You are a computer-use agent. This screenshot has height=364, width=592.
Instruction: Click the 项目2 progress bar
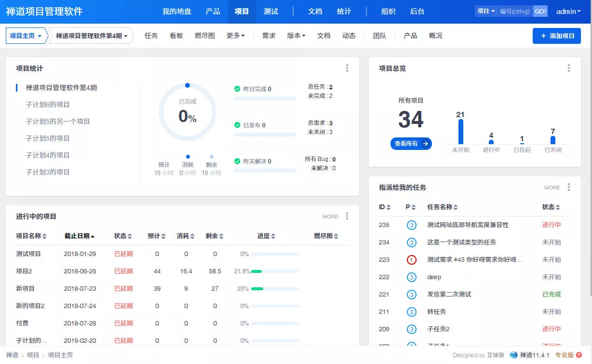(x=275, y=271)
